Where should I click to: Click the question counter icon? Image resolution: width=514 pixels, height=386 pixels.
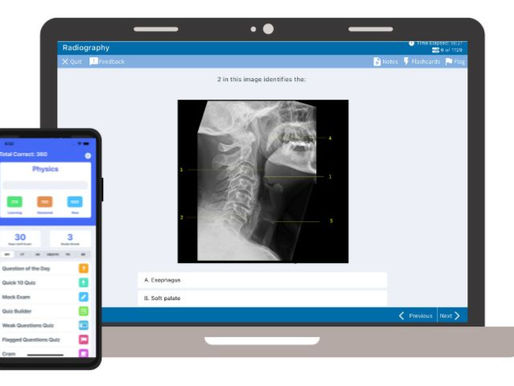pyautogui.click(x=435, y=50)
